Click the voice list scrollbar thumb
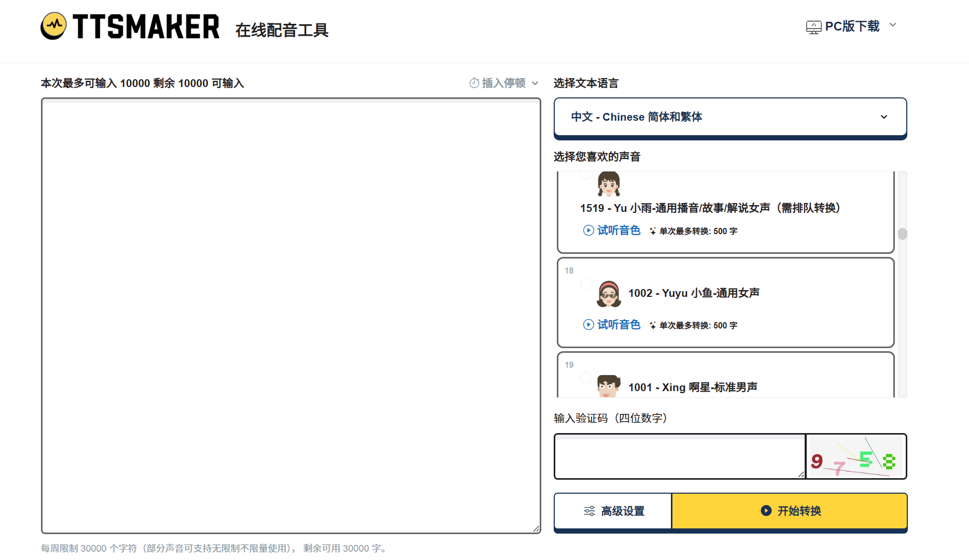The width and height of the screenshot is (969, 560). [x=903, y=234]
